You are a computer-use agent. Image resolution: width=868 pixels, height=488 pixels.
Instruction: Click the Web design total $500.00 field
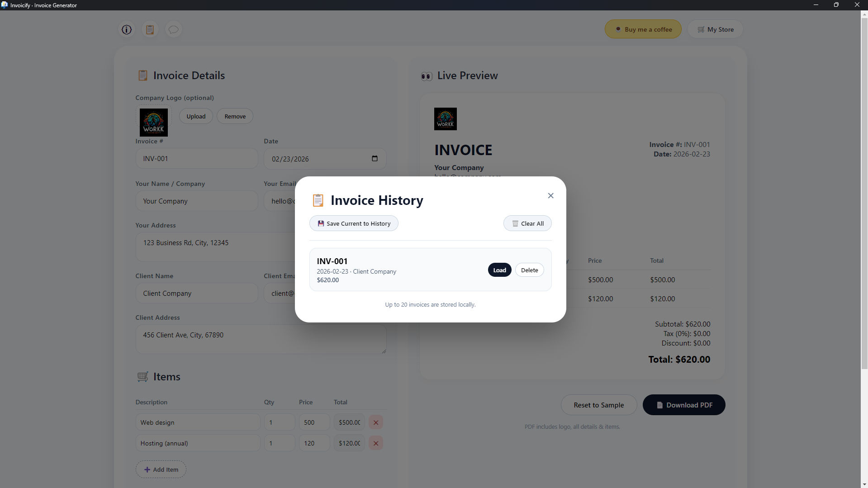[349, 422]
